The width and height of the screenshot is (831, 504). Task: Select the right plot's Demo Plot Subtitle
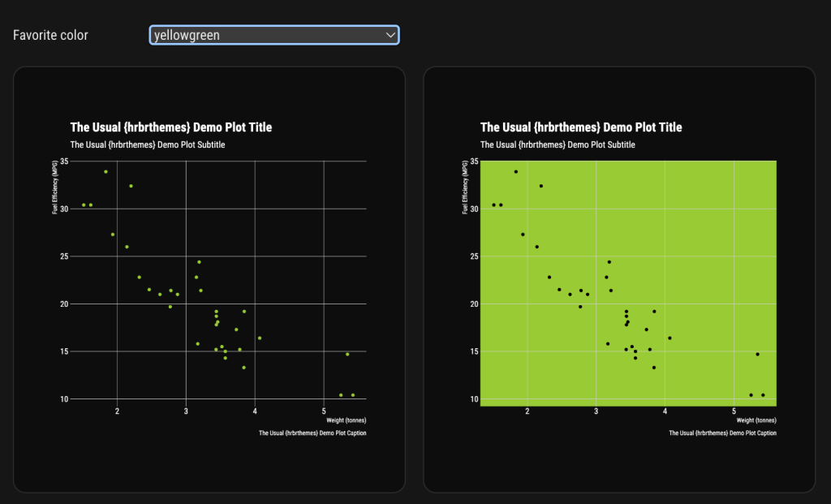coord(557,144)
